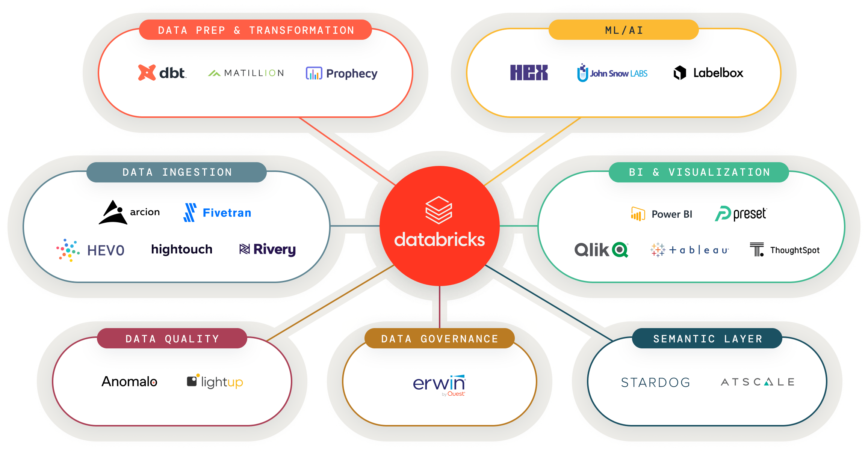Select the ML/AI category label
The height and width of the screenshot is (452, 868).
pyautogui.click(x=624, y=30)
